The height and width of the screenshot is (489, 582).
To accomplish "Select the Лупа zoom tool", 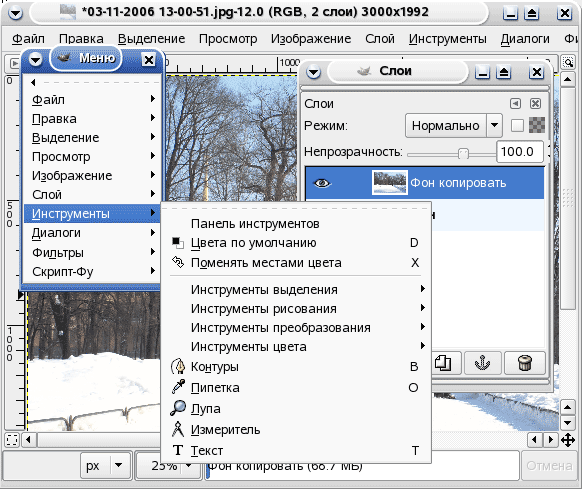I will coord(296,408).
